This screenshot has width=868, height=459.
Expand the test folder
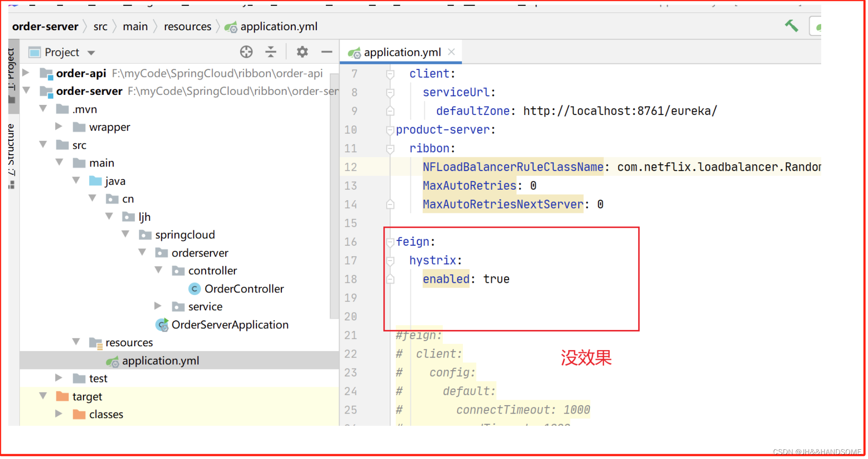(x=59, y=377)
